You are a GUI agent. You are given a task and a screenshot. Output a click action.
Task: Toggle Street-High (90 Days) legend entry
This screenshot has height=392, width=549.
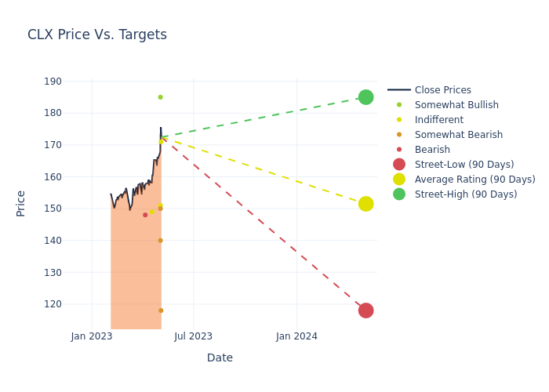tap(465, 194)
